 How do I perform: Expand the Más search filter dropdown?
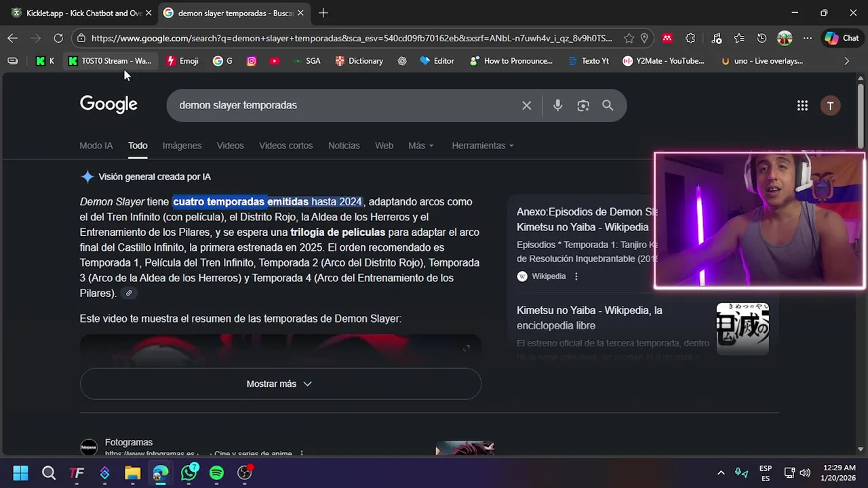point(420,146)
